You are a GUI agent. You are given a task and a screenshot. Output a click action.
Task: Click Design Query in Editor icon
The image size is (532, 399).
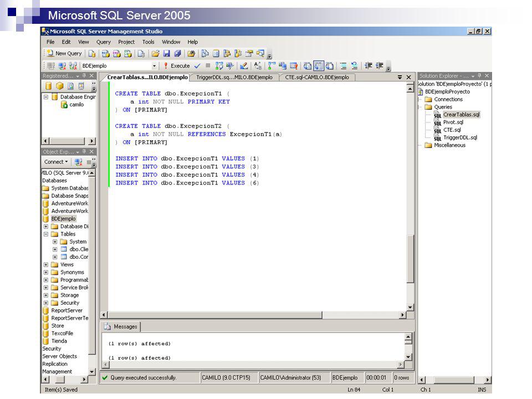tap(244, 66)
